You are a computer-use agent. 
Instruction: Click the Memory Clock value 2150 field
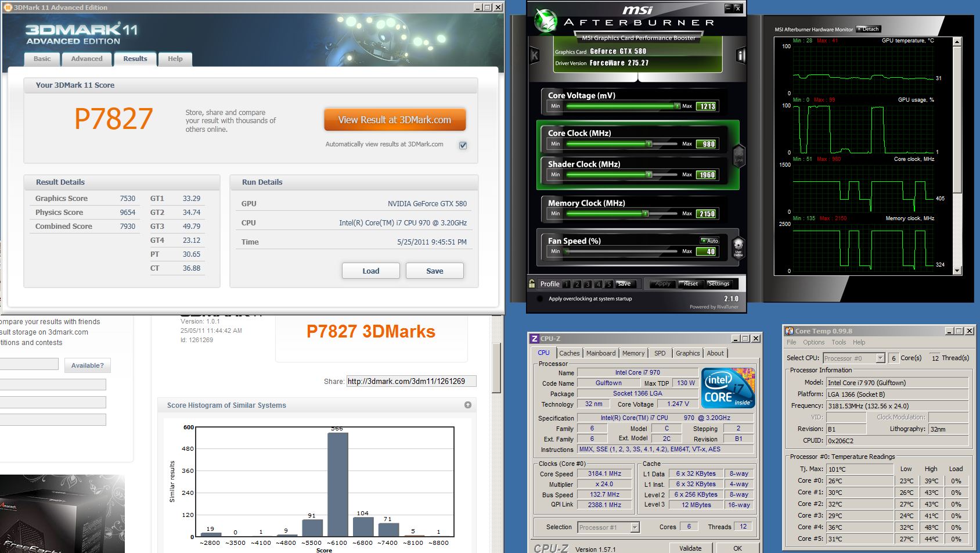click(x=707, y=214)
